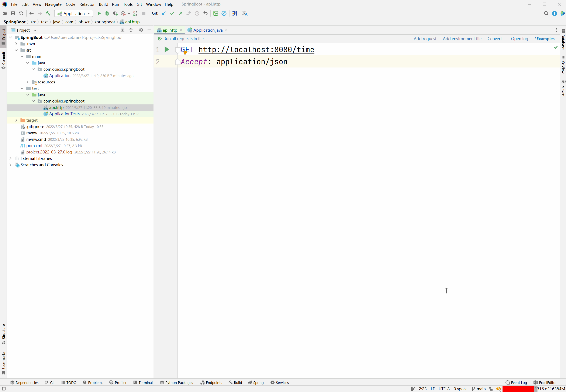Screen dimensions: 566x392
Task: Open the Application.java tab
Action: 208,30
